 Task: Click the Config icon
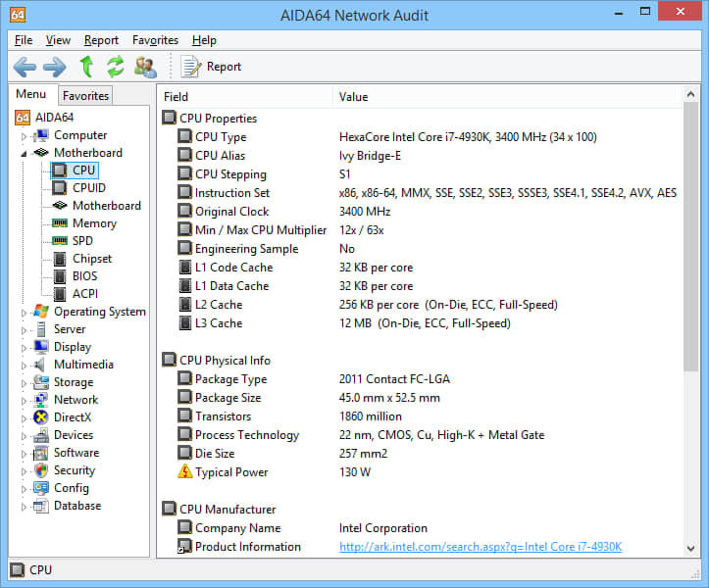click(41, 488)
